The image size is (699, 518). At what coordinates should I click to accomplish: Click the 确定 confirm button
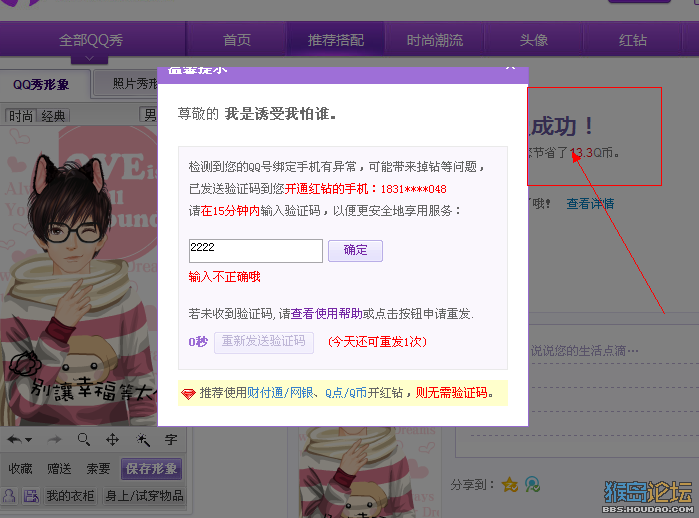point(355,251)
